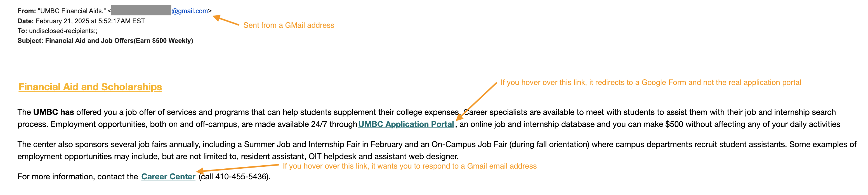Image resolution: width=868 pixels, height=195 pixels.
Task: Click the Career Center link
Action: 168,177
